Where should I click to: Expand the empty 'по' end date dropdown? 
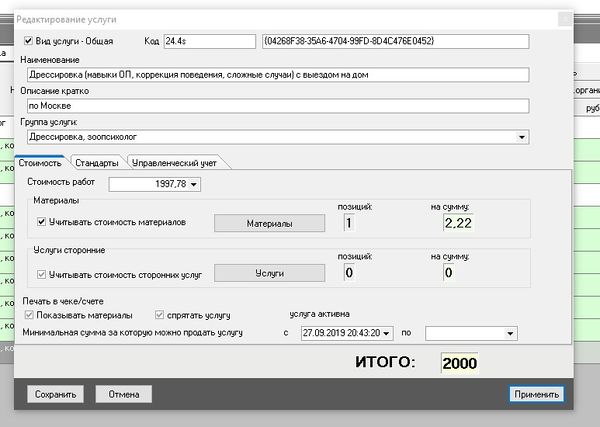pyautogui.click(x=512, y=332)
